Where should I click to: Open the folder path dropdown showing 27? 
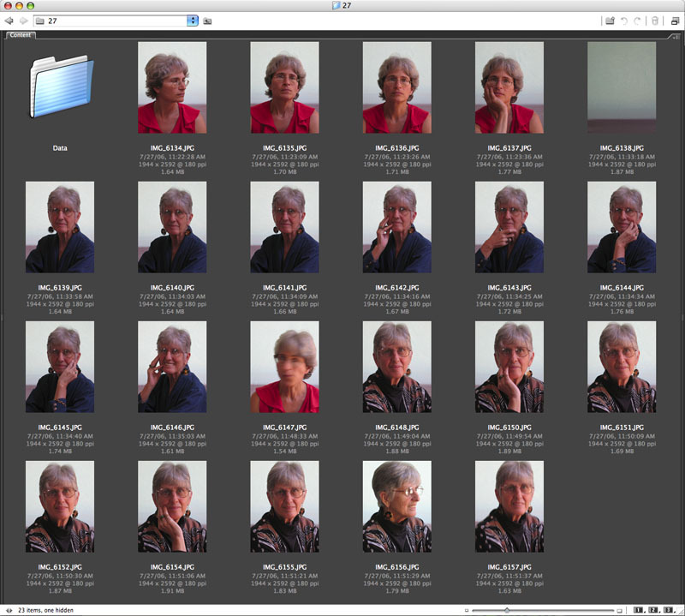coord(193,21)
